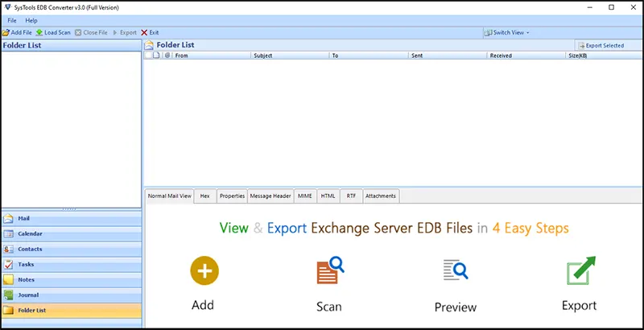Image resolution: width=644 pixels, height=330 pixels.
Task: Open the Calendar sidebar section
Action: point(72,233)
